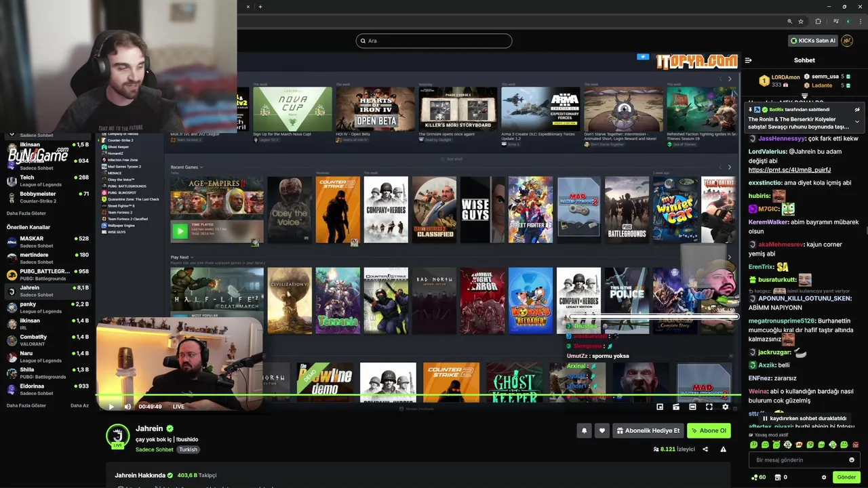Open the emoji picker in chat input
Viewport: 868px width, 488px height.
[852, 460]
